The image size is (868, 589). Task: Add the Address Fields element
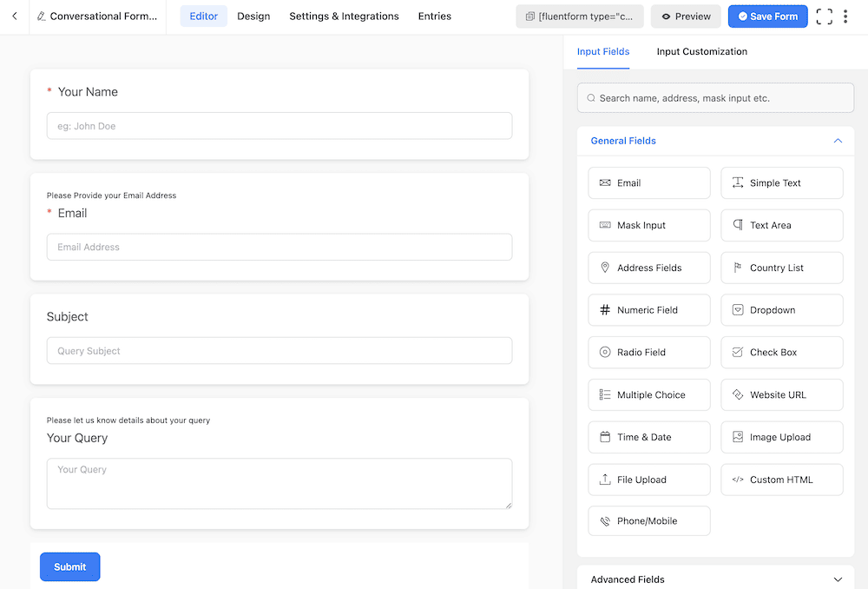pos(648,268)
